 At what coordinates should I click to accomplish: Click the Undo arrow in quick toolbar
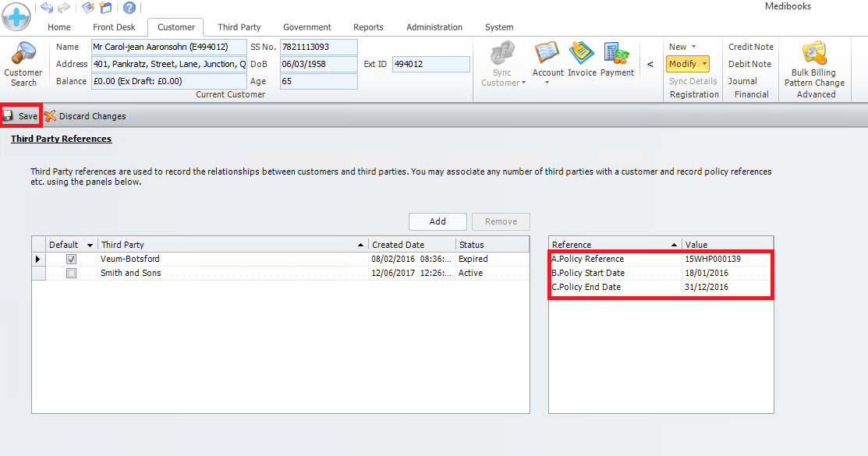point(47,8)
